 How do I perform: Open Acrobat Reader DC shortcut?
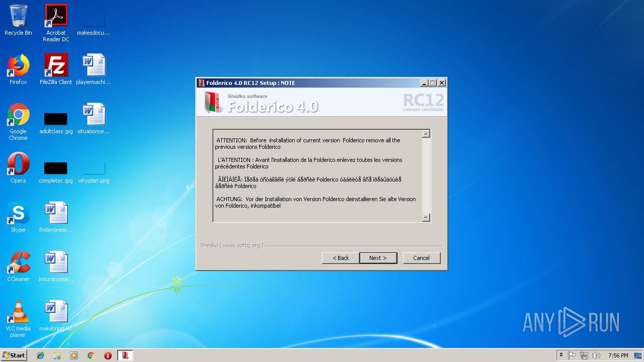[x=56, y=23]
